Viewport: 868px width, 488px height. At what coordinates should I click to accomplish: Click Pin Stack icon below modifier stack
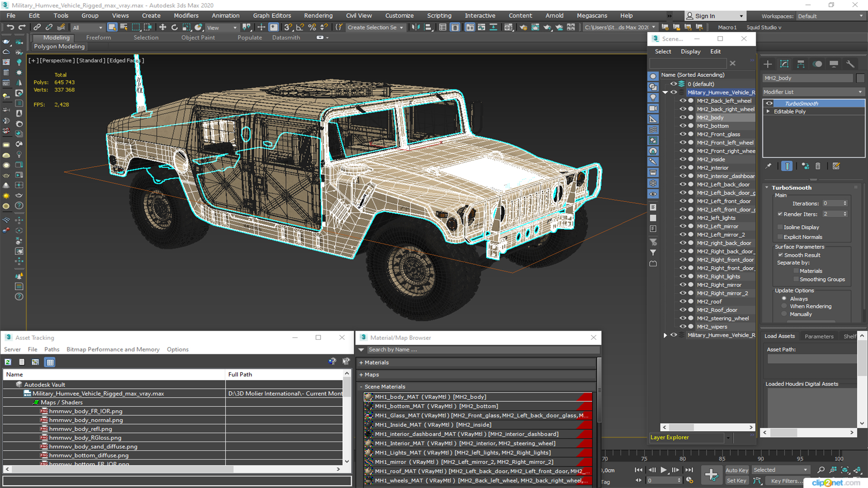click(769, 166)
